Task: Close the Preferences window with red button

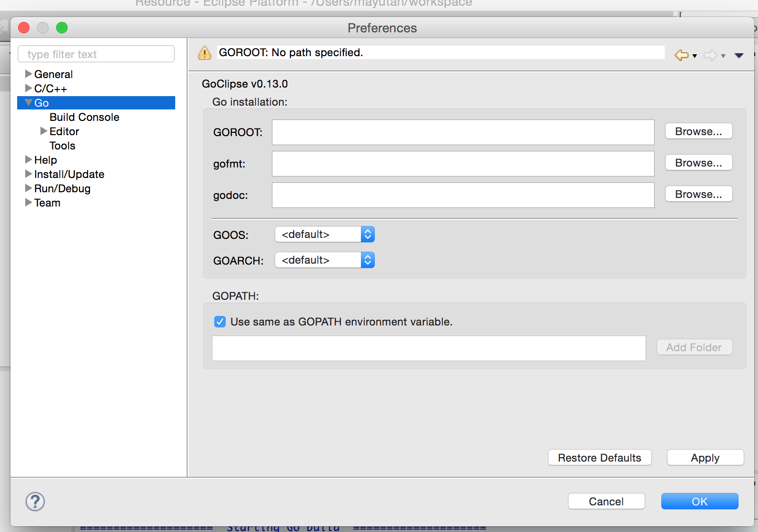Action: pos(24,28)
